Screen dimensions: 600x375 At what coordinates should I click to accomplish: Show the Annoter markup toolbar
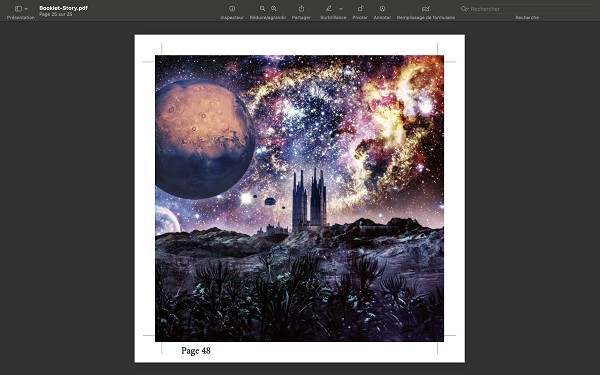pos(382,8)
